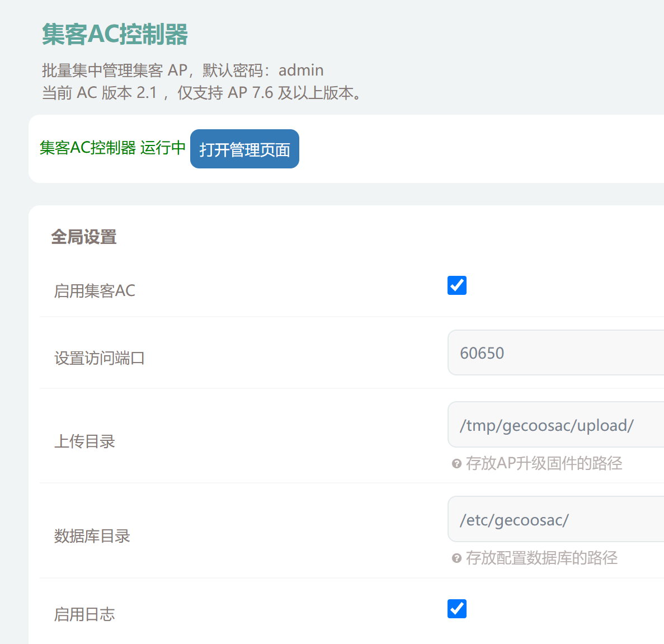Click the 集客AC控制器 运行中 status text
This screenshot has width=664, height=644.
coord(112,148)
